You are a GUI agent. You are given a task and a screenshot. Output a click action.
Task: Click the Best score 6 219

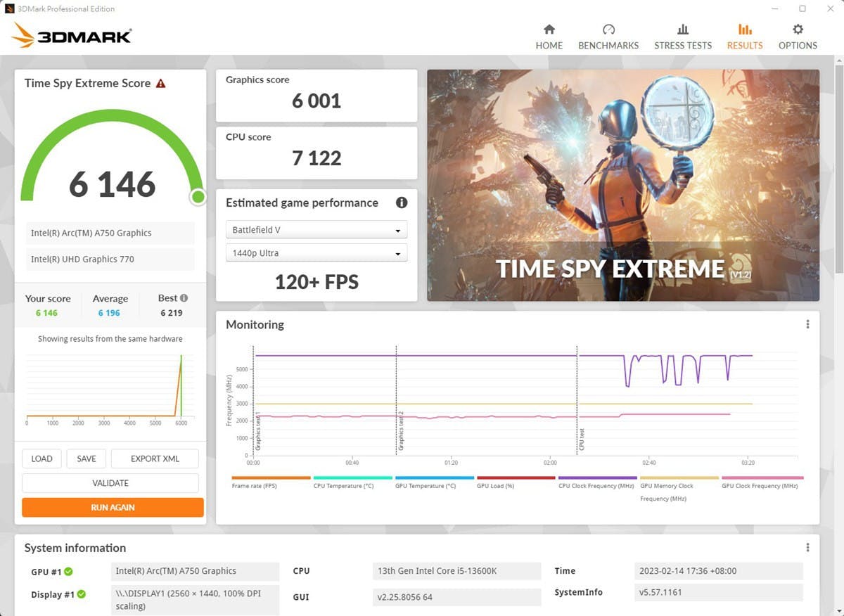coord(173,313)
